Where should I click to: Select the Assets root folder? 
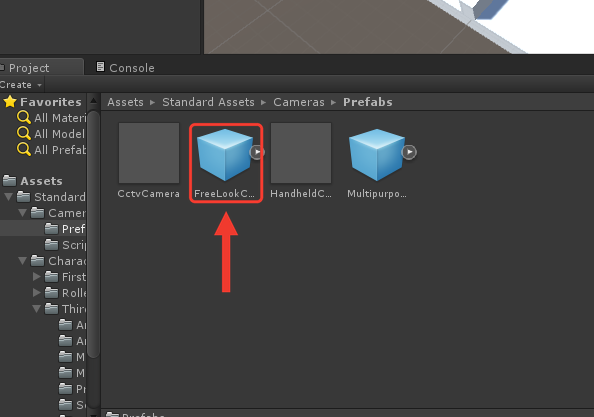(x=41, y=181)
